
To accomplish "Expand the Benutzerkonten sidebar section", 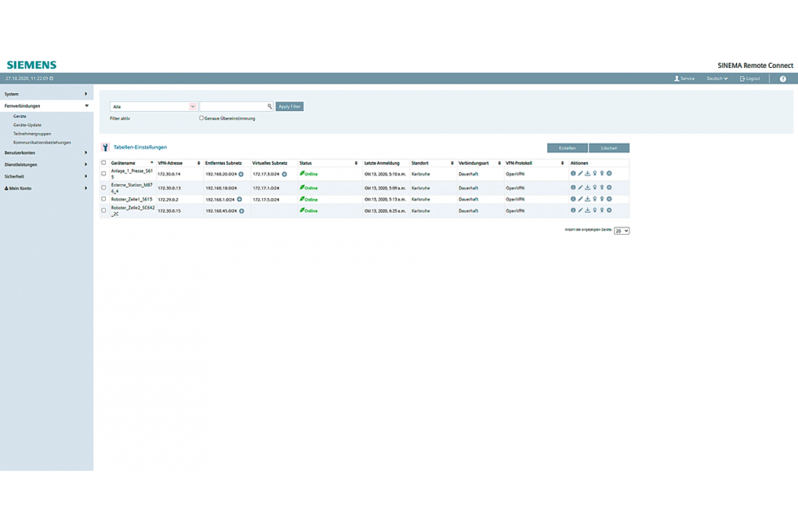I will click(47, 153).
